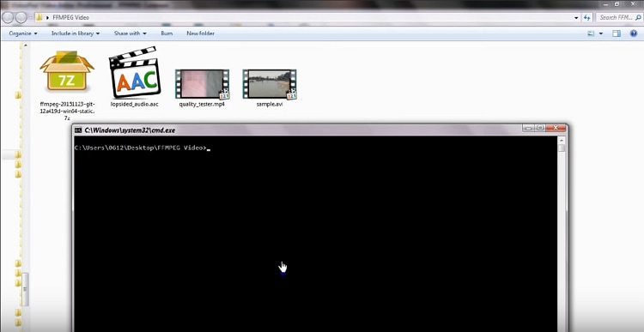Click FFMPEG Video in the address bar

[x=71, y=18]
